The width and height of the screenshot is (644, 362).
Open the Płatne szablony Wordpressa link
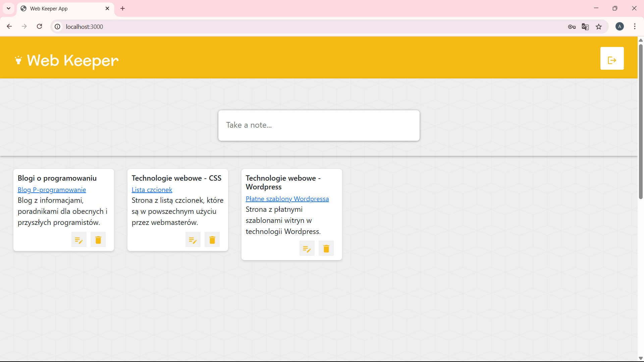287,199
